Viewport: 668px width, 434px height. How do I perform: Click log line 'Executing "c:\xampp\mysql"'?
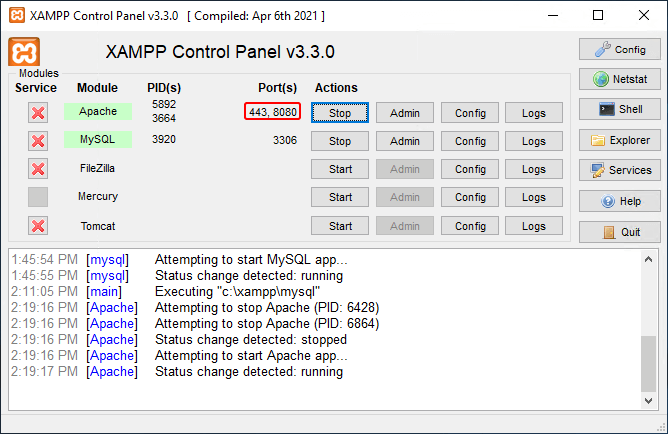pyautogui.click(x=237, y=292)
